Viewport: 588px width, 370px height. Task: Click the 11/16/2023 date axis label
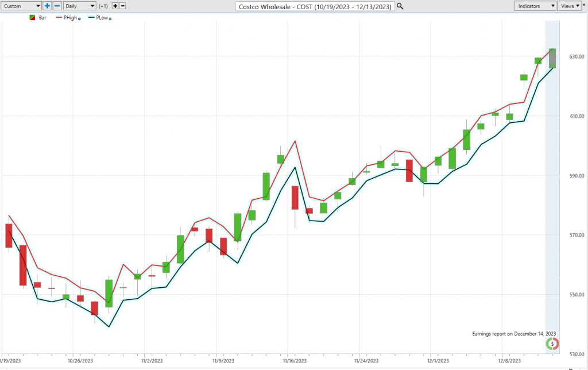[295, 361]
